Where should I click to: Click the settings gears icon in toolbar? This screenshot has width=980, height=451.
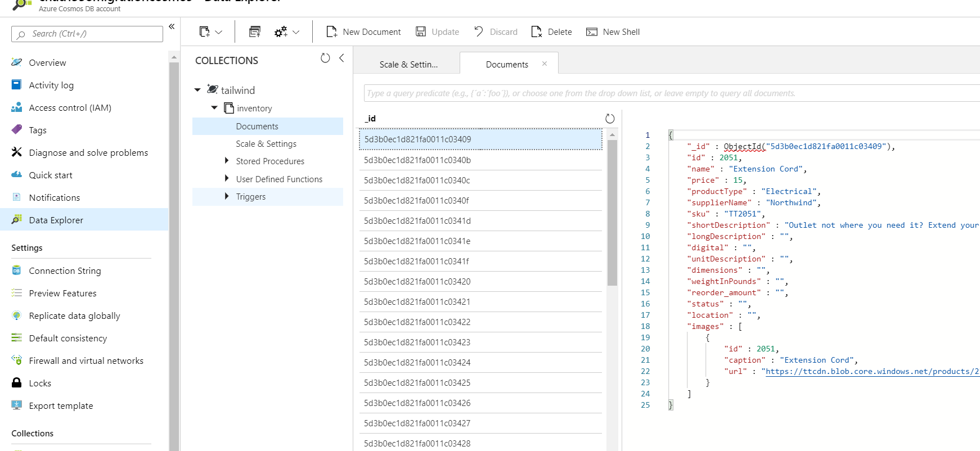click(281, 32)
